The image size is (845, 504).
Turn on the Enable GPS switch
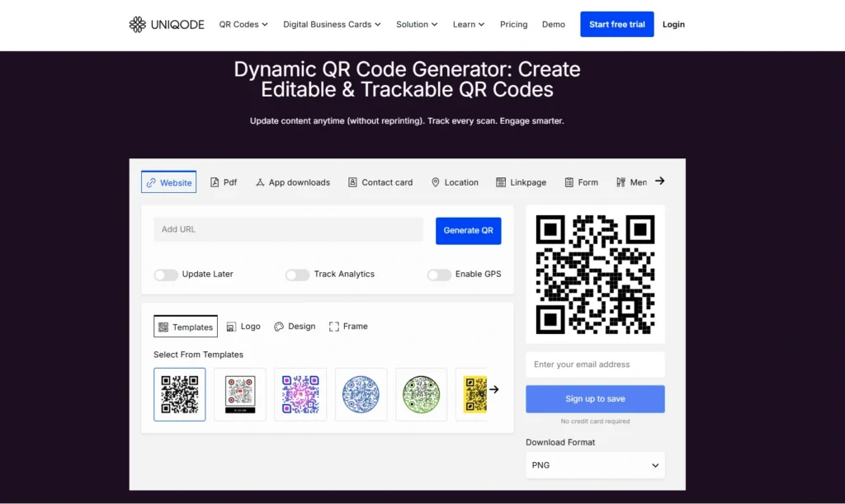[x=439, y=275]
